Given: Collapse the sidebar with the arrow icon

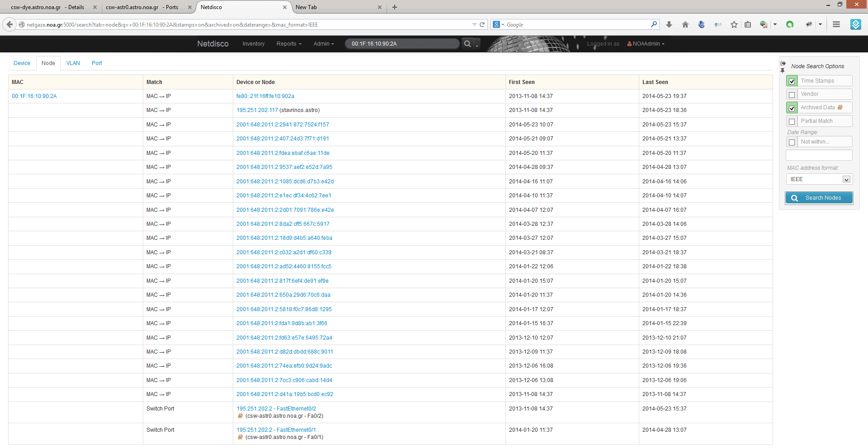Looking at the screenshot, I should pyautogui.click(x=783, y=63).
